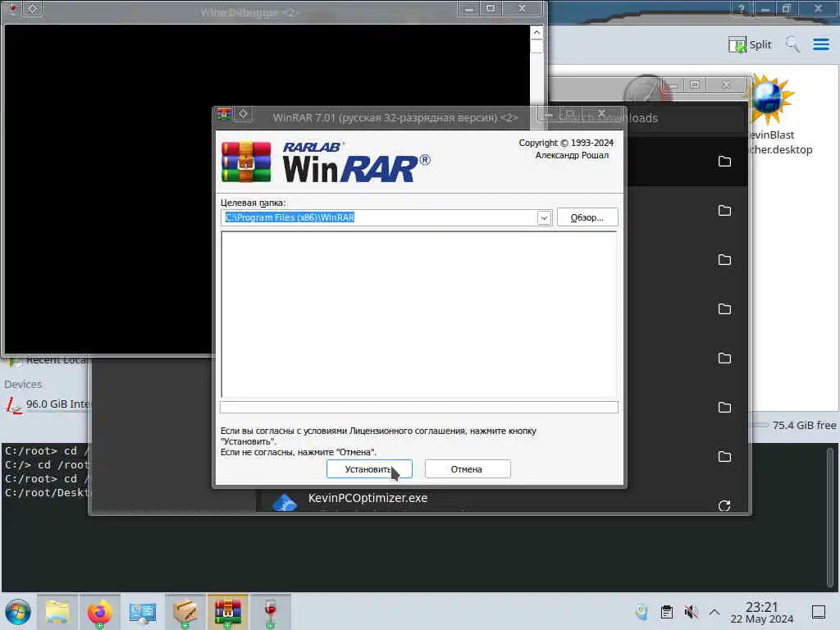The image size is (840, 630).
Task: Click the KevinPCOptimizer.exe file icon
Action: [285, 503]
